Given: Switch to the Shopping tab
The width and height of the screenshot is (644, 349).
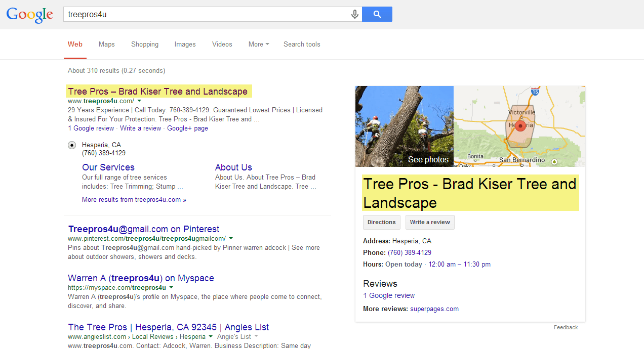Looking at the screenshot, I should click(x=145, y=45).
